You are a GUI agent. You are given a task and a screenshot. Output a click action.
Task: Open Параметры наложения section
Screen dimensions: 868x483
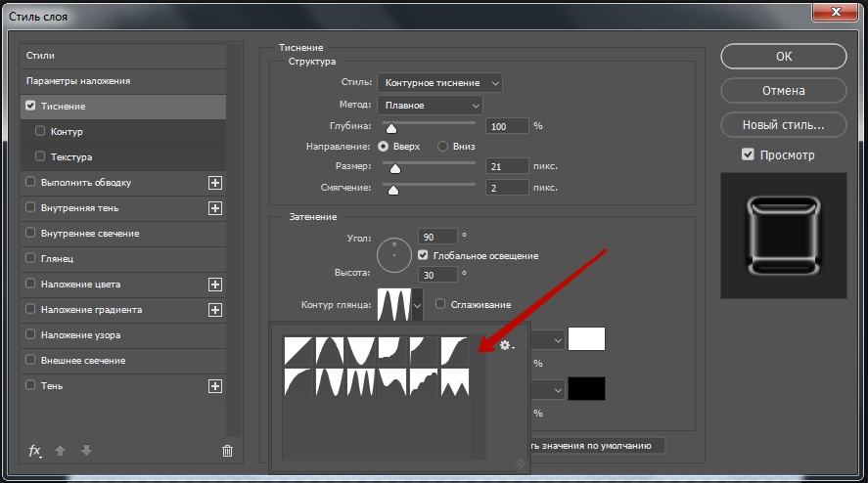[x=123, y=81]
